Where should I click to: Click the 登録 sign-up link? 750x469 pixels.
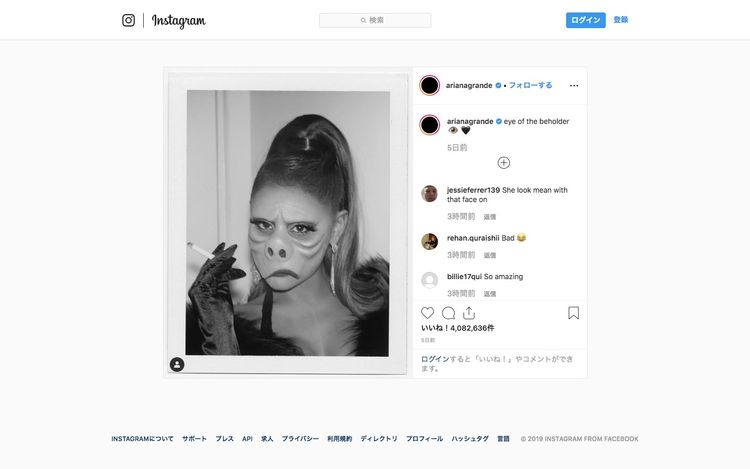point(621,20)
